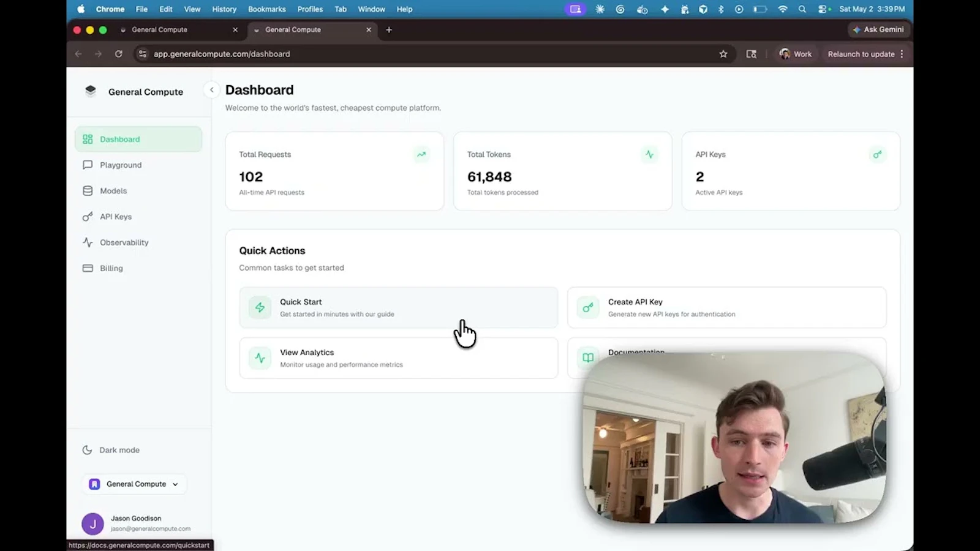Open the Models sidebar item
Screen dimensions: 980x551
(x=138, y=190)
